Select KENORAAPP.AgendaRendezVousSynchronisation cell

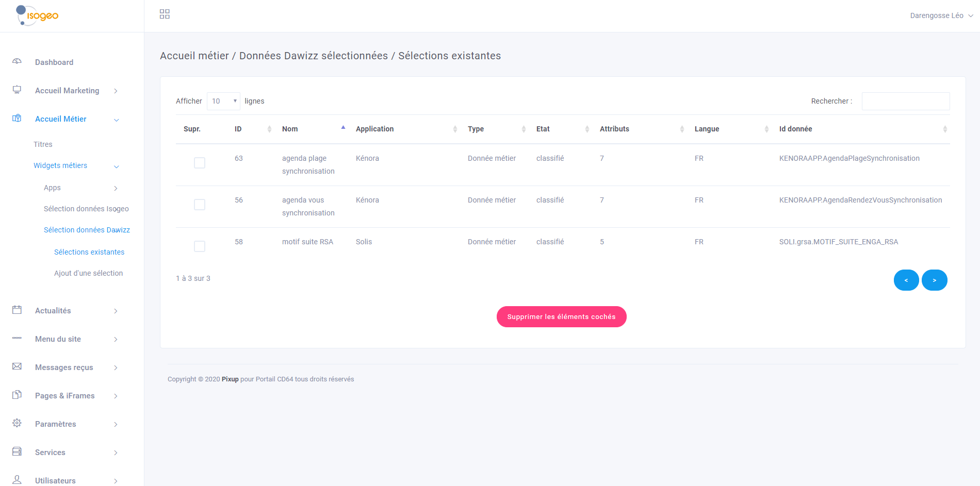click(x=860, y=200)
